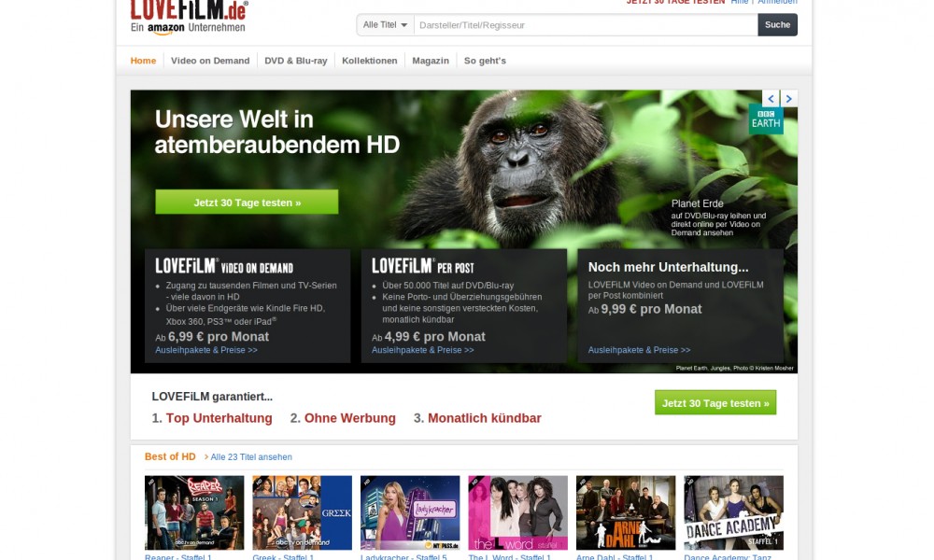The width and height of the screenshot is (934, 560).
Task: Open the Home navigation tab
Action: click(143, 61)
